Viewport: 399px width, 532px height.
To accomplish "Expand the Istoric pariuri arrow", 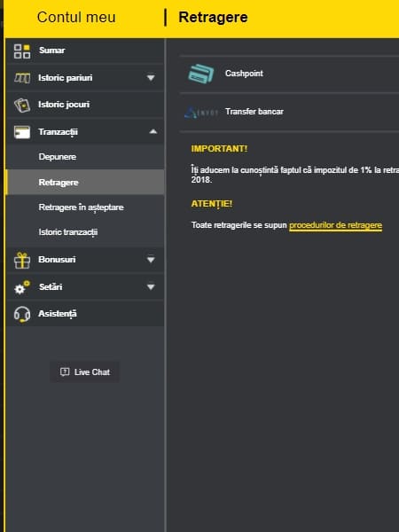I will point(151,78).
